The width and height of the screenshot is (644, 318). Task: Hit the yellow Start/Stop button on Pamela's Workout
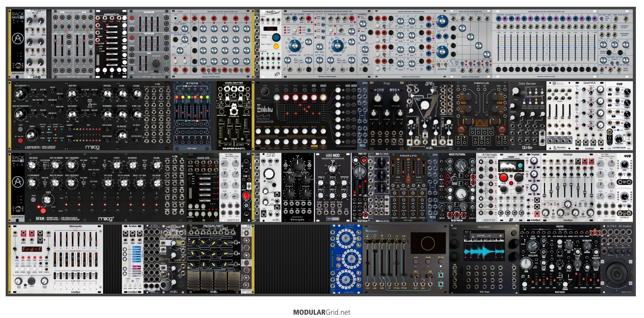point(276,46)
